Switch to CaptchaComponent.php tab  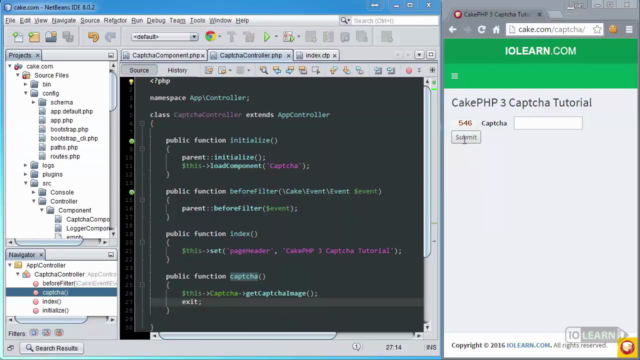pyautogui.click(x=166, y=55)
